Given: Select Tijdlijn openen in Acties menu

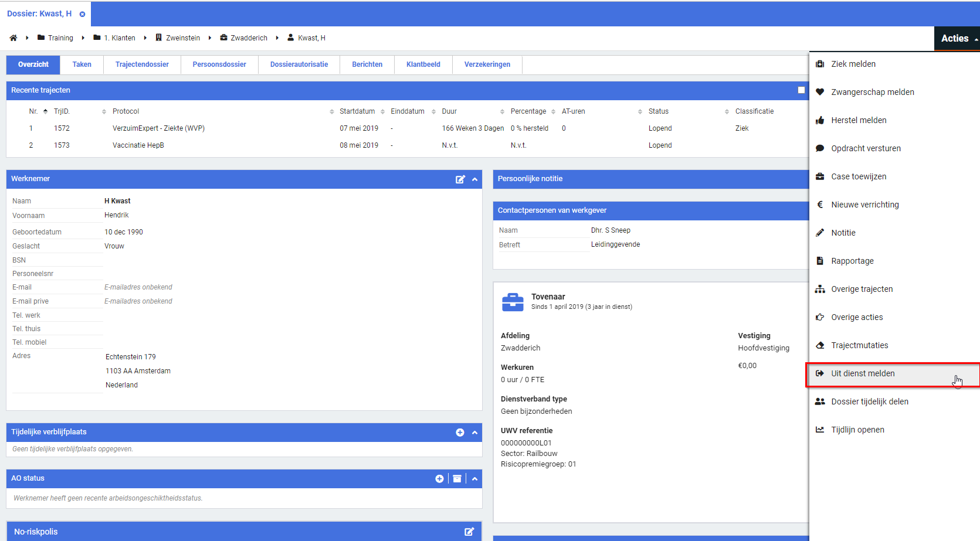Looking at the screenshot, I should (x=857, y=430).
